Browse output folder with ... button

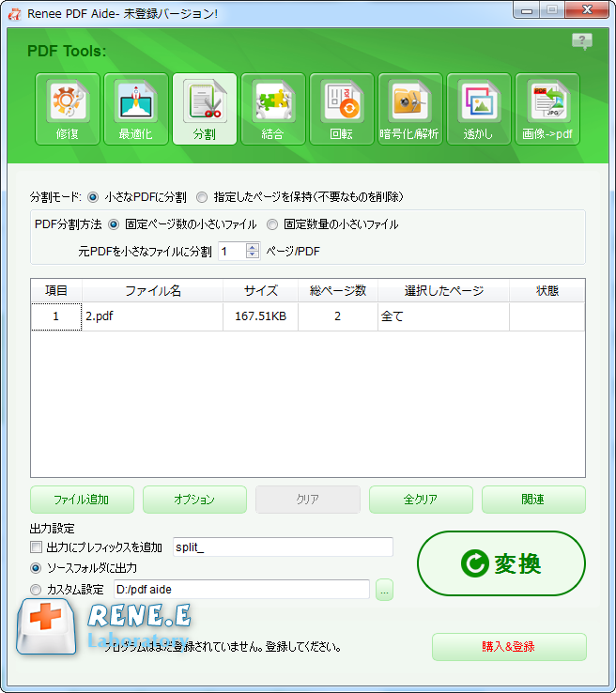pyautogui.click(x=384, y=590)
